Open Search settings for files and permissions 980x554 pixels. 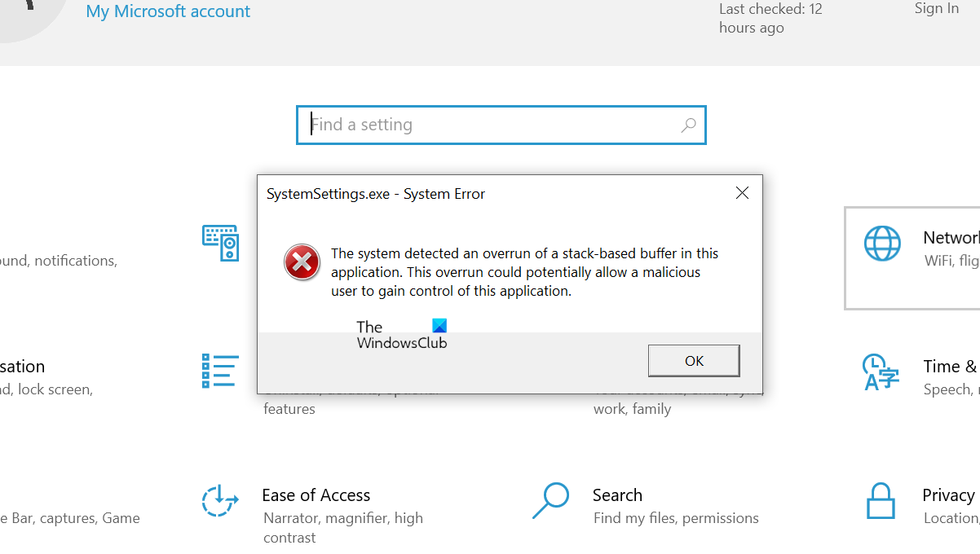pos(617,495)
